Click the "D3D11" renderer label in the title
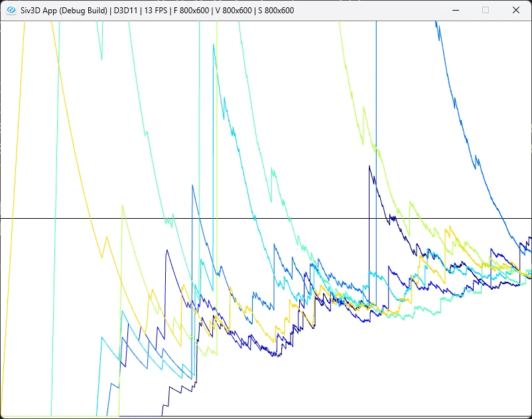 click(125, 11)
